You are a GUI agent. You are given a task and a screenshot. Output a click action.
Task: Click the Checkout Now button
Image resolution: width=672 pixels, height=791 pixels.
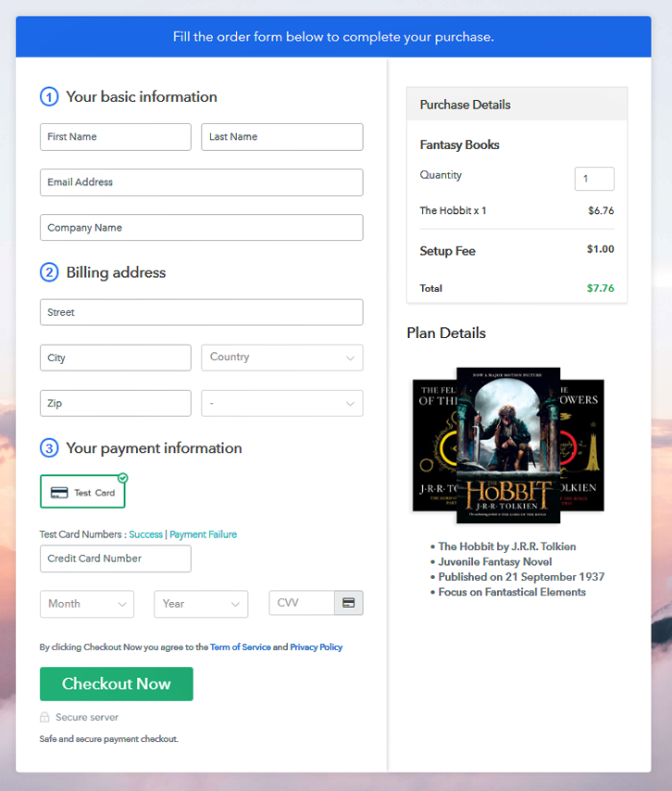(117, 684)
